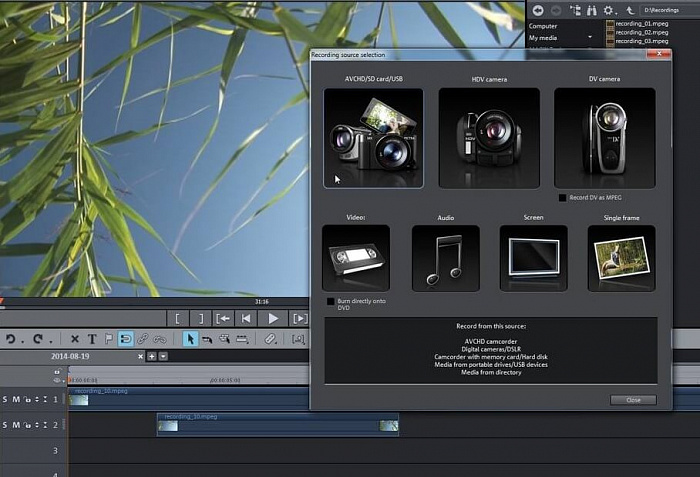Choose AVCHD/SD card/USB recording source
Viewport: 700px width, 477px height.
click(x=373, y=138)
